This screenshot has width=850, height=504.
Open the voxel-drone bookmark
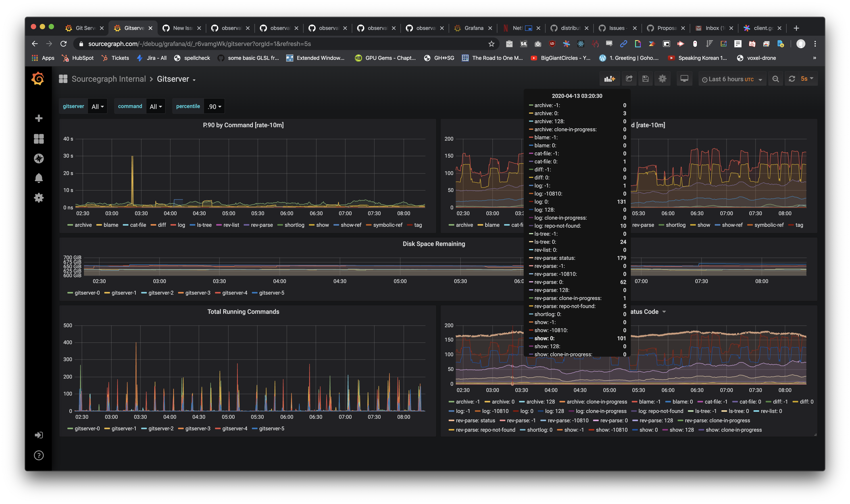coord(757,58)
